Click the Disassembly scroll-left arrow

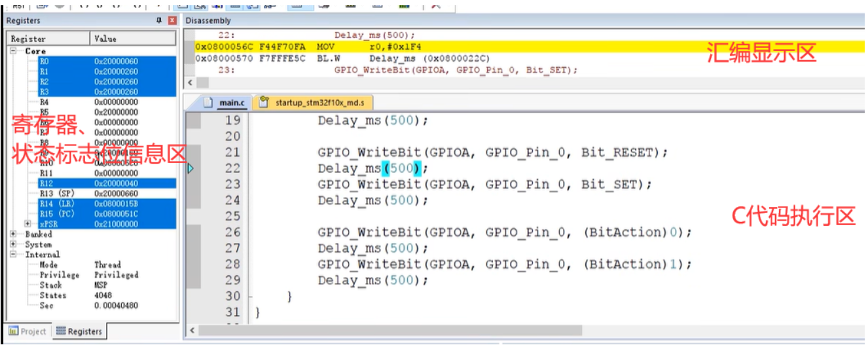click(190, 83)
